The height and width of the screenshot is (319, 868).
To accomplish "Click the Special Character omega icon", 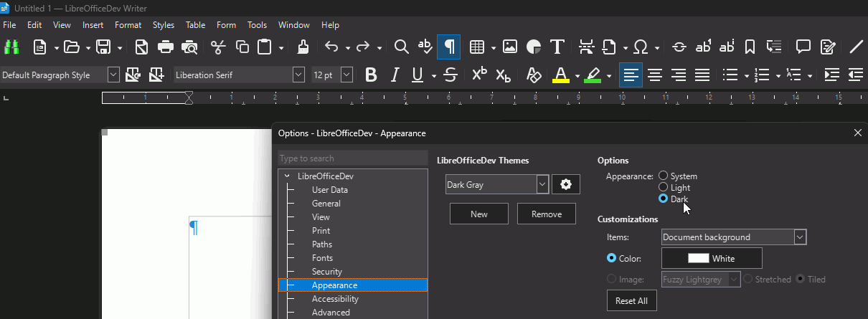I will pos(642,47).
